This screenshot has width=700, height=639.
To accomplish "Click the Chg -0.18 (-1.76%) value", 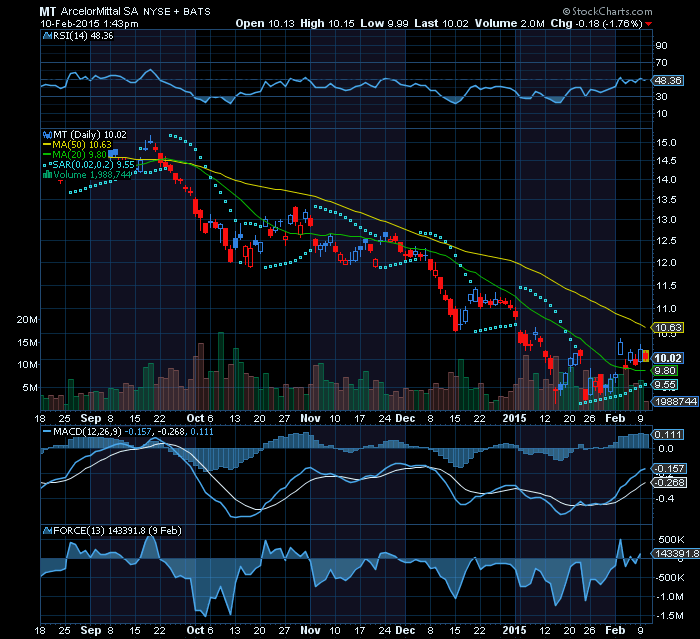I will pyautogui.click(x=596, y=23).
